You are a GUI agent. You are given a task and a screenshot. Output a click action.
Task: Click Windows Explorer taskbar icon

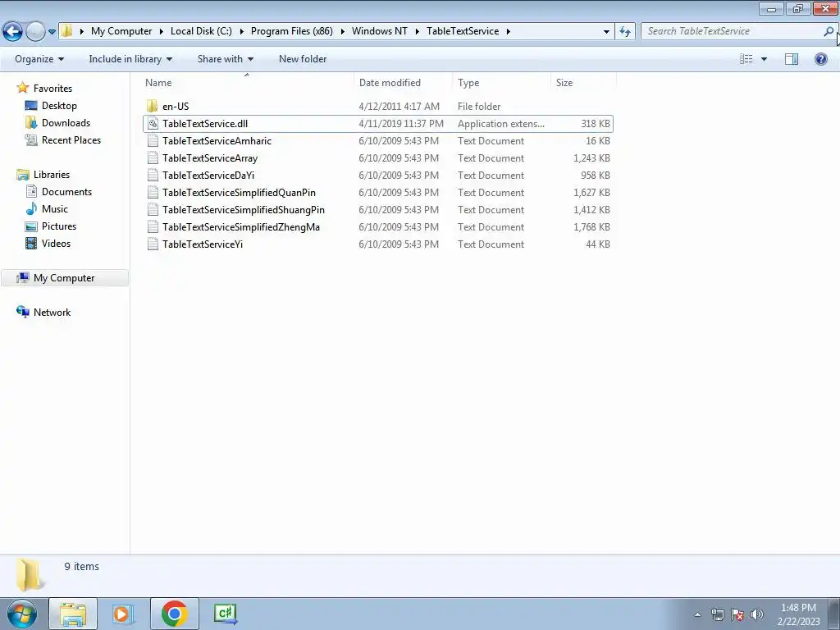73,614
